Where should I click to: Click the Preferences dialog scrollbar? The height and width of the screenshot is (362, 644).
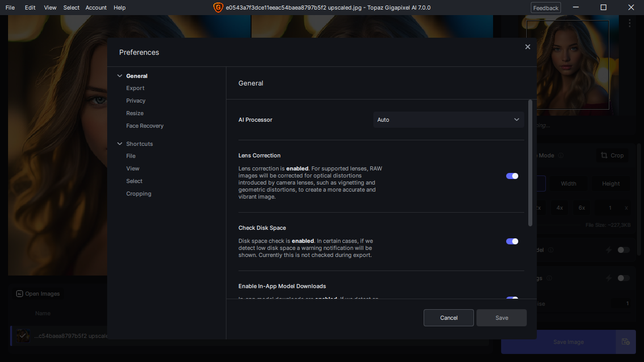(530, 163)
